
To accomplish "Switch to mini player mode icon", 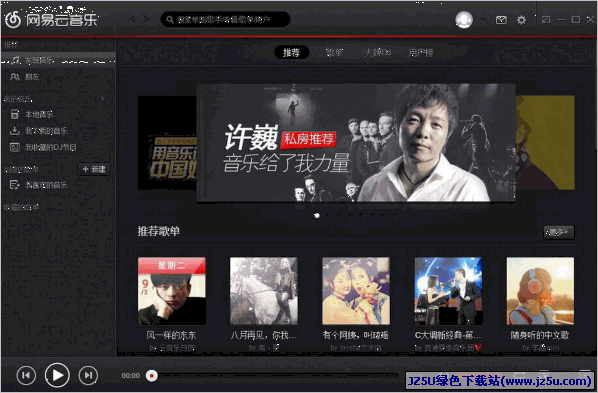I will [x=546, y=19].
